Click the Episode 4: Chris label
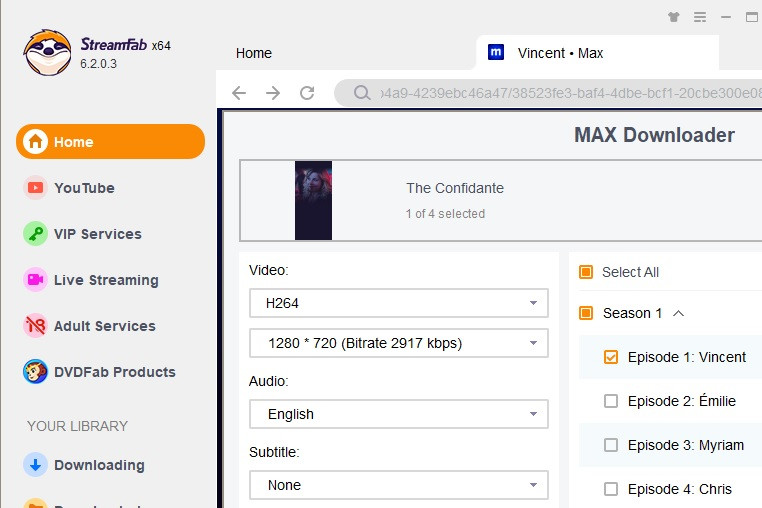The image size is (762, 508). pyautogui.click(x=680, y=489)
